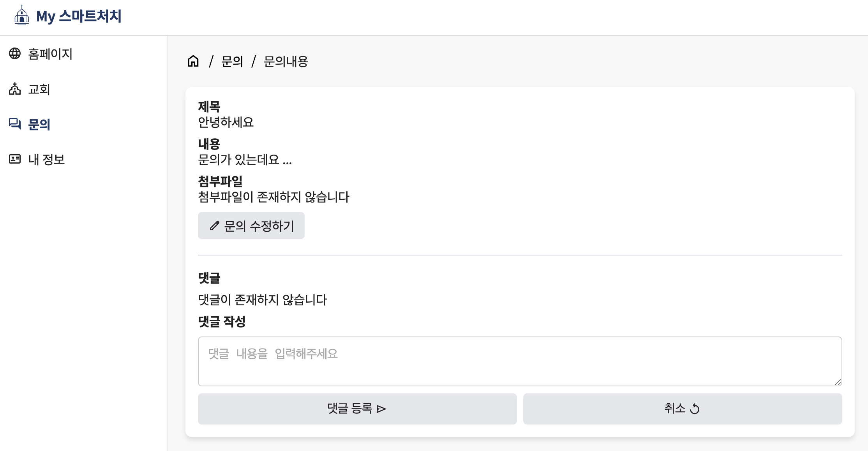The width and height of the screenshot is (868, 451).
Task: Select 교회 in the sidebar
Action: coord(39,89)
